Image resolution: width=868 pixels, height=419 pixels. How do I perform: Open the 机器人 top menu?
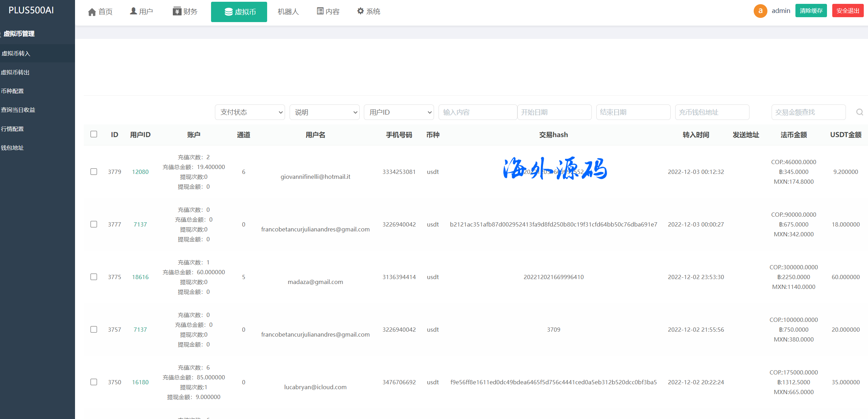[x=288, y=12]
